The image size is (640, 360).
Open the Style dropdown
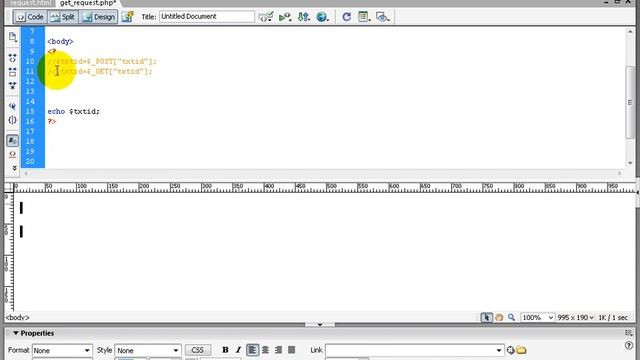tap(148, 350)
